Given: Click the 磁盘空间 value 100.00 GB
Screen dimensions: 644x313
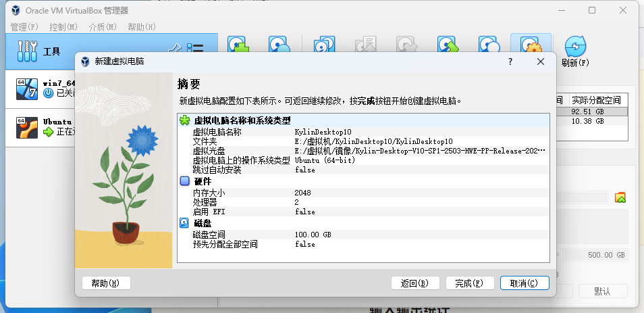Looking at the screenshot, I should pos(313,235).
